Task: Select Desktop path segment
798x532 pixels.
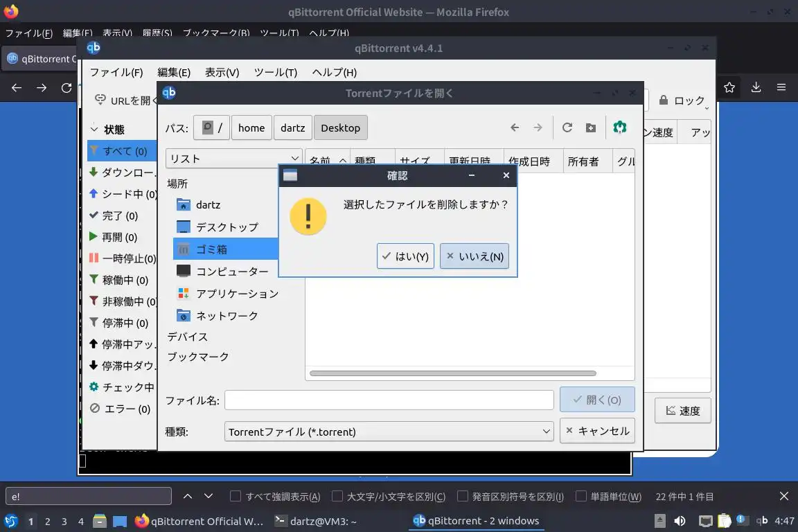Action: pyautogui.click(x=341, y=127)
